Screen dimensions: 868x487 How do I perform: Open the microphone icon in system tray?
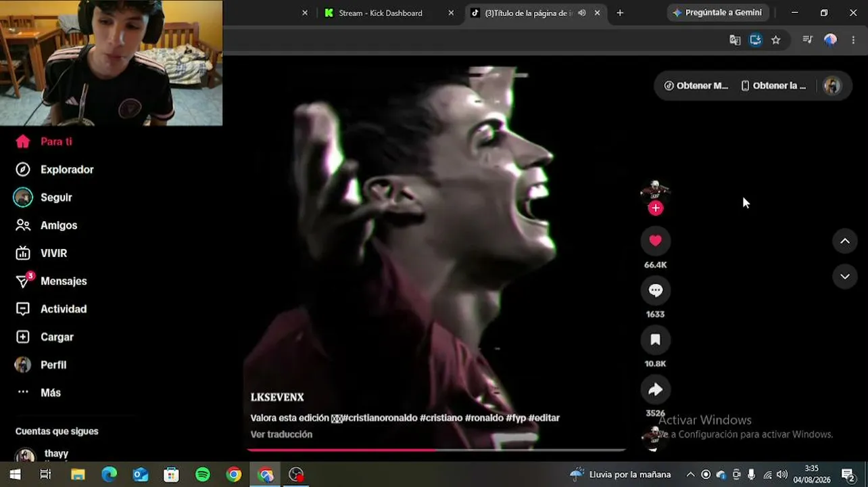point(751,475)
